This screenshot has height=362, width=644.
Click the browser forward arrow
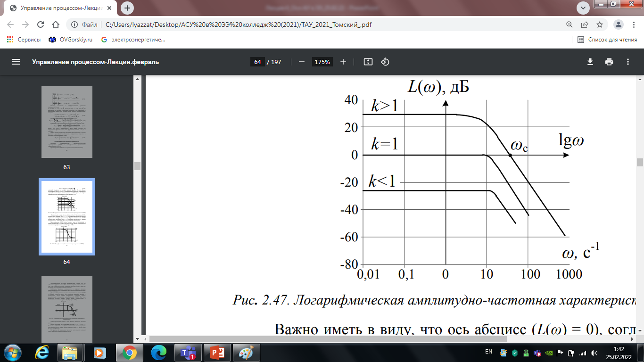pos(25,25)
